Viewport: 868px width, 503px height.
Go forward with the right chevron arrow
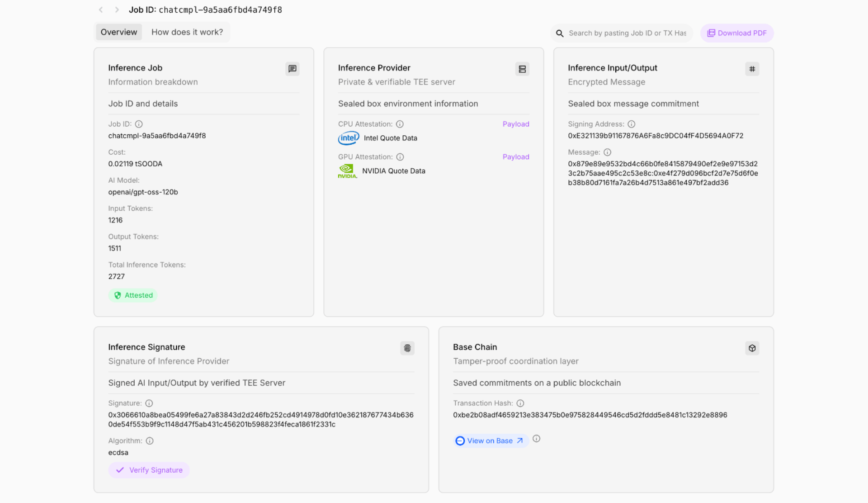click(x=117, y=9)
